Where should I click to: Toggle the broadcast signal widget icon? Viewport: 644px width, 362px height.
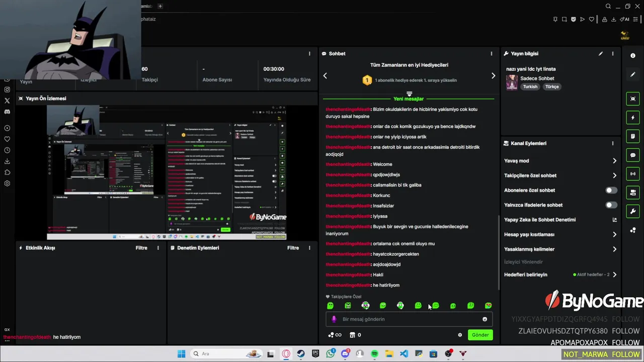[633, 174]
